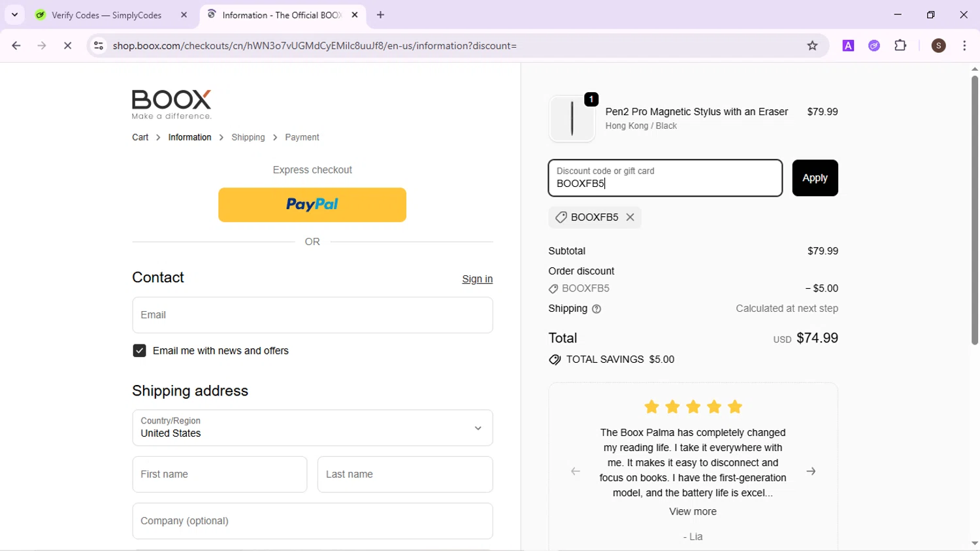Open Chrome's three-dot menu
The width and height of the screenshot is (980, 551).
click(964, 46)
